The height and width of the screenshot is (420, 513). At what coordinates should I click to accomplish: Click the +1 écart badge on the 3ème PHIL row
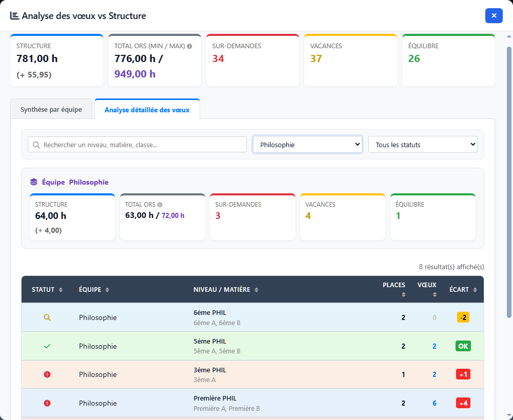tap(463, 374)
